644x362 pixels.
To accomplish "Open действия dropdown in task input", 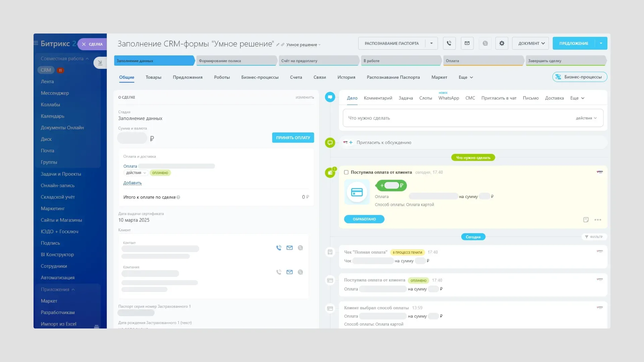I will pyautogui.click(x=586, y=118).
